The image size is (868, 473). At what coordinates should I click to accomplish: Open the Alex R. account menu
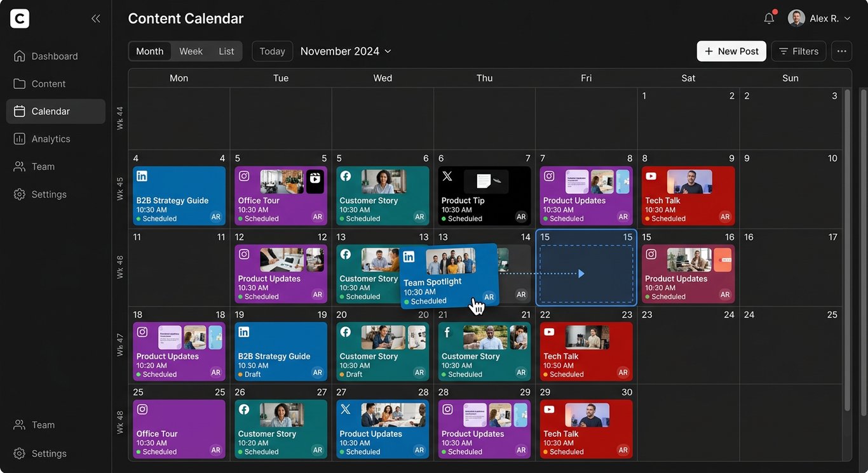point(820,18)
